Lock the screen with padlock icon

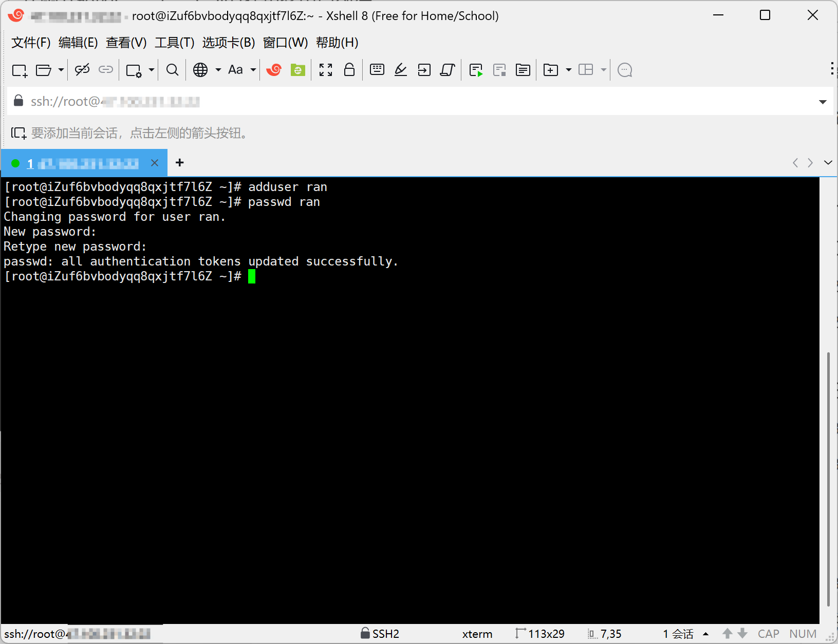349,69
